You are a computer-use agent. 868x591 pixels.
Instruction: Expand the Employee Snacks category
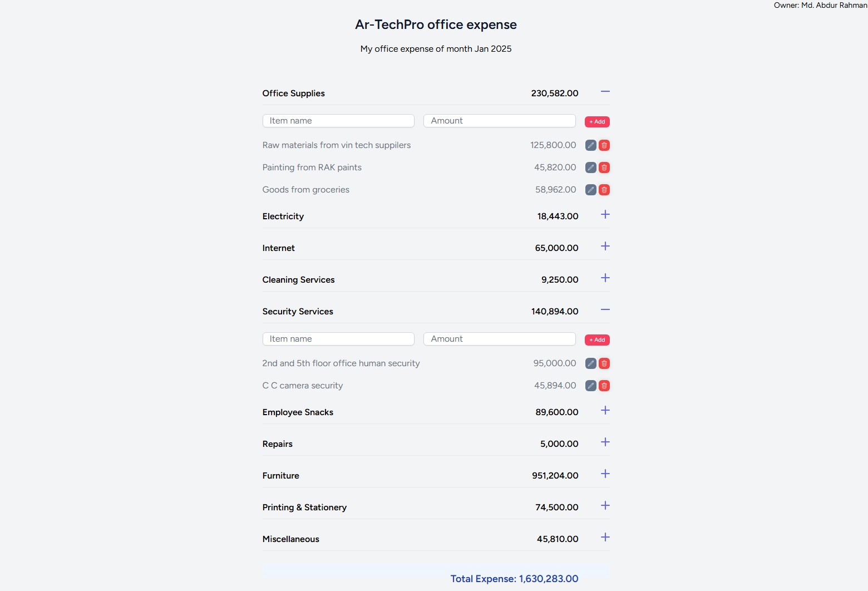[x=605, y=411]
